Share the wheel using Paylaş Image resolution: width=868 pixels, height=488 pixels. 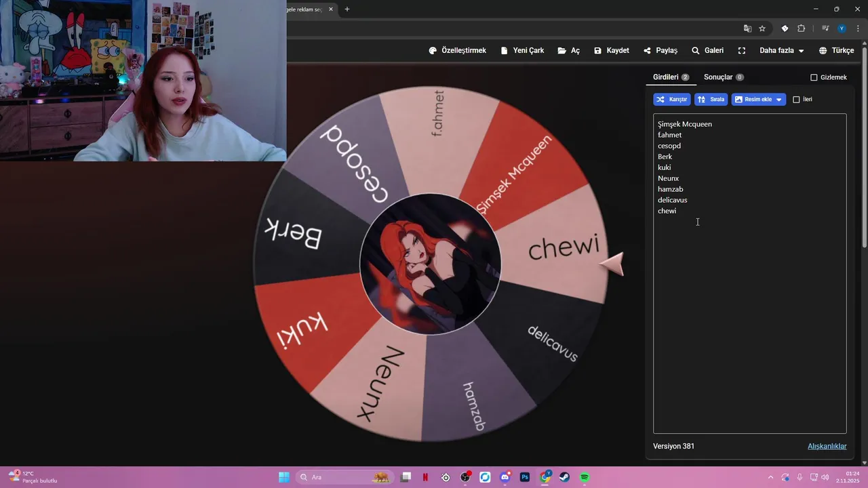click(660, 51)
